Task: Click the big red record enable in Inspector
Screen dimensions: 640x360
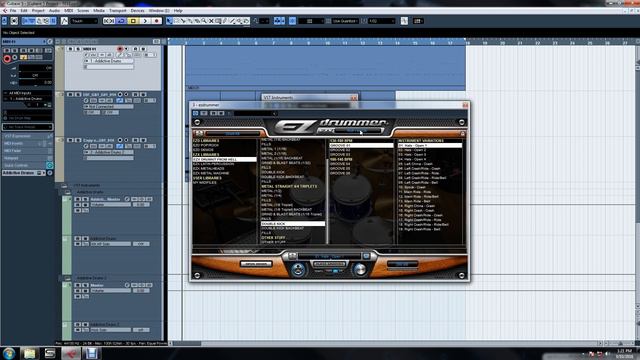Action: point(7,59)
